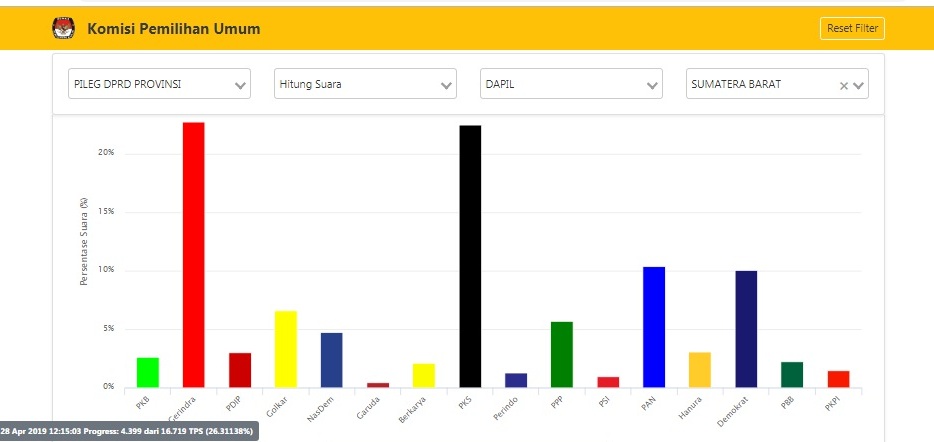Click the KPU logo icon

[x=63, y=29]
